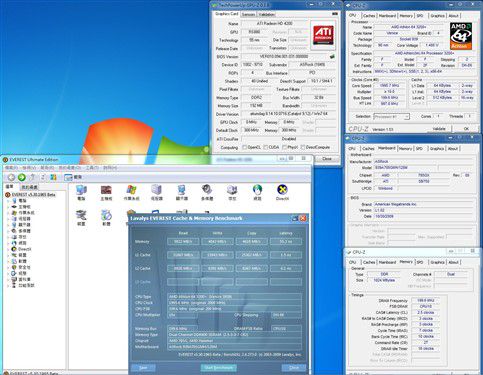This screenshot has width=483, height=375.
Task: Open the Processor #1 Selection dropdown in CPU-Z
Action: pyautogui.click(x=391, y=116)
